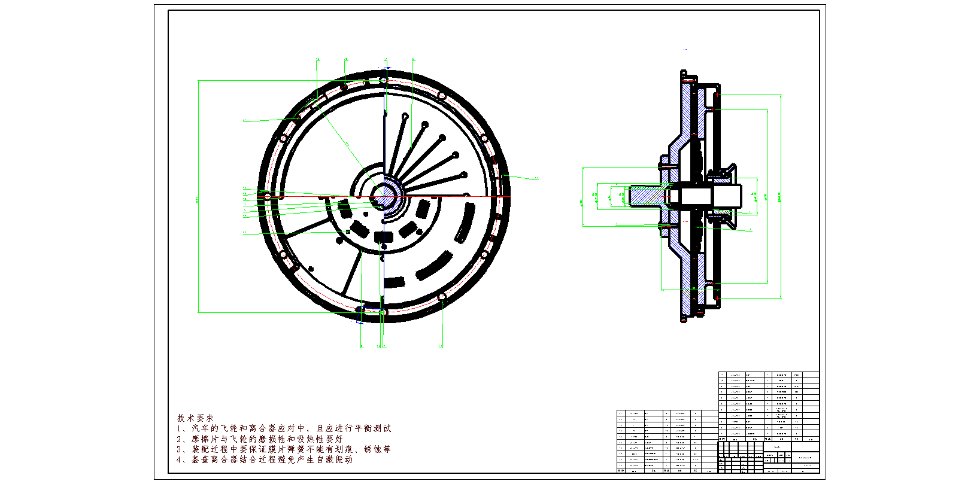Select the outermost vertical dimension line on section view

click(x=781, y=196)
